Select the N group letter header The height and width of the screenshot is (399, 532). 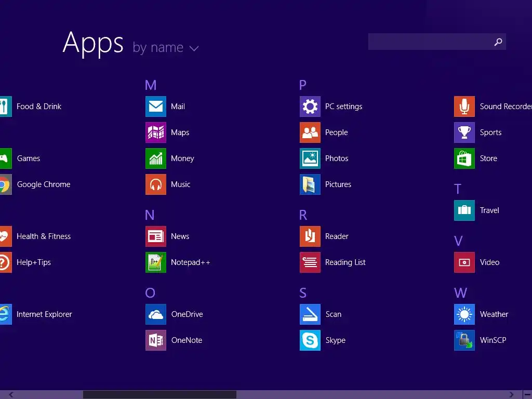pos(150,215)
